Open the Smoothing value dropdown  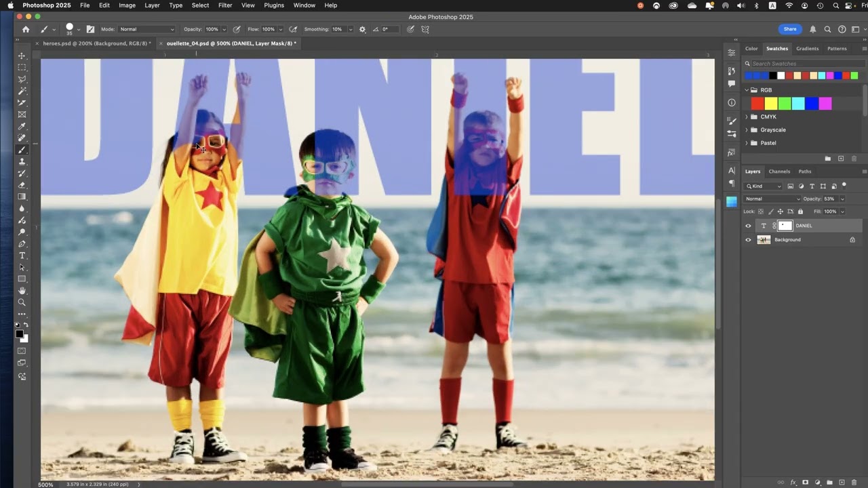pos(350,29)
